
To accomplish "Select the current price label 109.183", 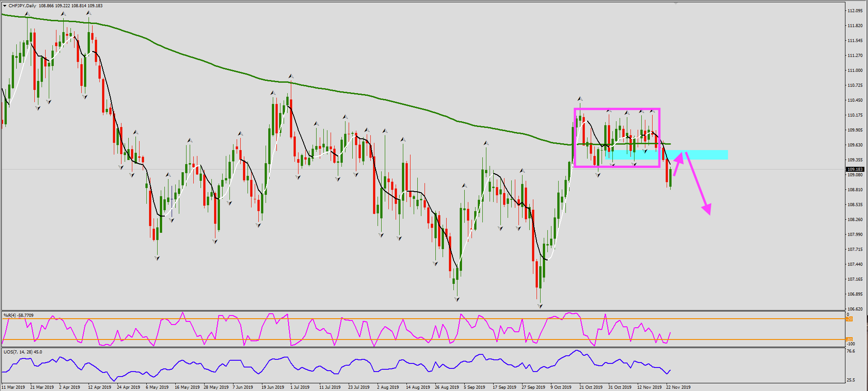I will coord(855,170).
